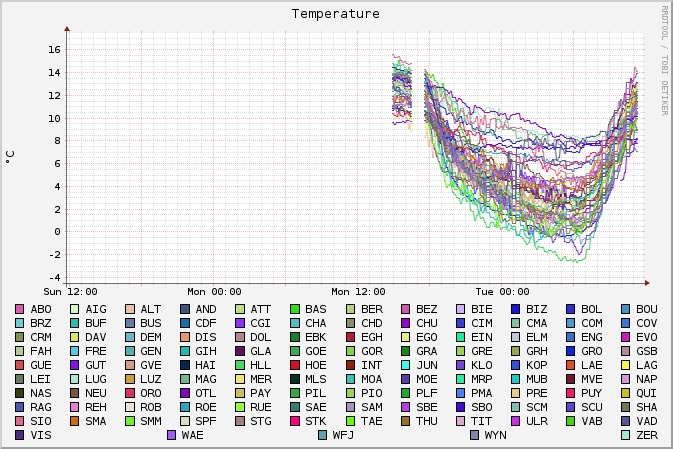The image size is (673, 449).
Task: Click the WFJ teal legend swatch
Action: pyautogui.click(x=322, y=435)
